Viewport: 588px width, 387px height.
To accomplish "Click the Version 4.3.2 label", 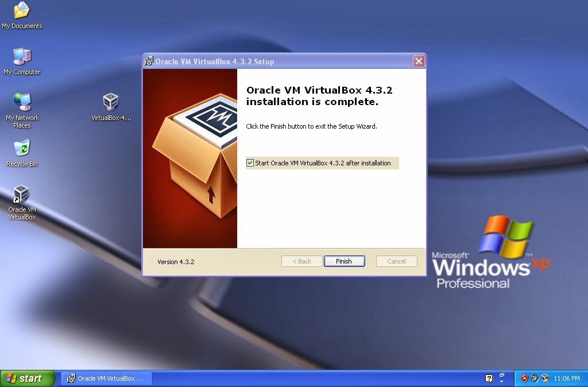I will 176,262.
